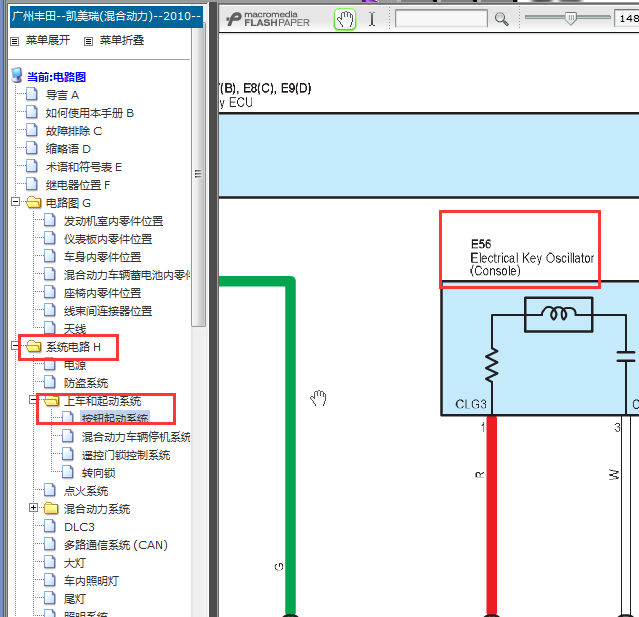Click the Macromedia FlashPaper logo
The height and width of the screenshot is (617, 639).
pos(268,19)
